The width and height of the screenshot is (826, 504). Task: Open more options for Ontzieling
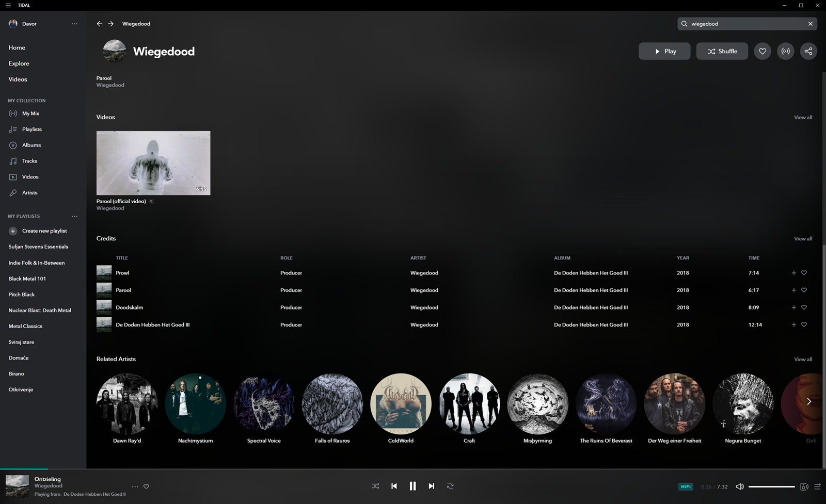coord(135,486)
